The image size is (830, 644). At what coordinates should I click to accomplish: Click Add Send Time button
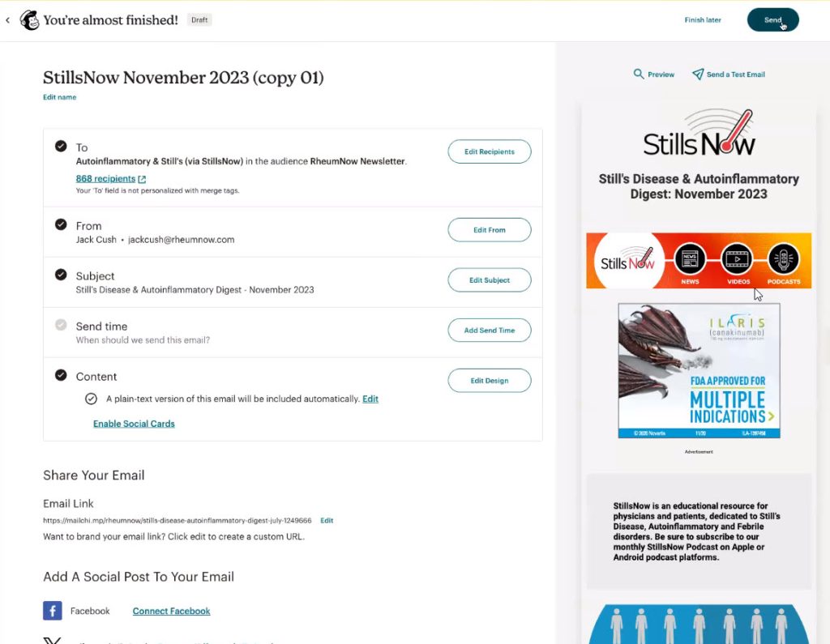click(489, 331)
